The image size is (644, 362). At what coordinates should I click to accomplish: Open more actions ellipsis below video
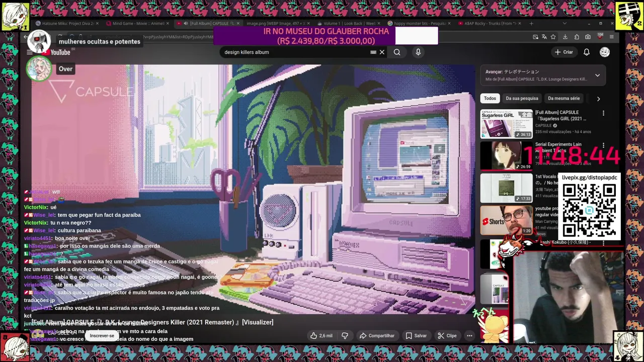(469, 336)
